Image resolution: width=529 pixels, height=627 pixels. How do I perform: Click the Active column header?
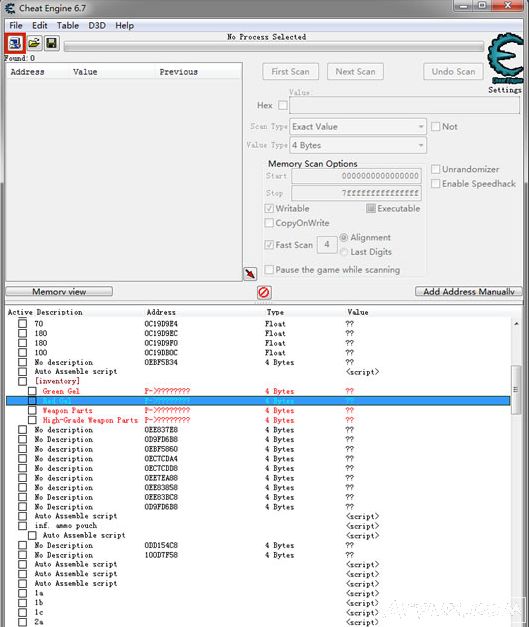[20, 312]
